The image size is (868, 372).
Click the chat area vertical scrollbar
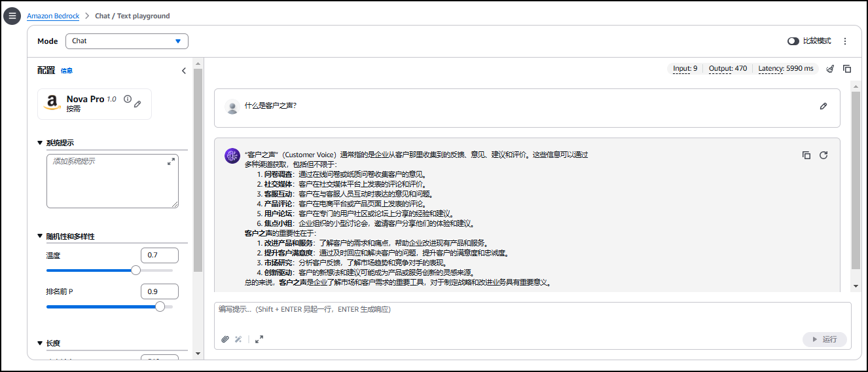click(x=856, y=180)
